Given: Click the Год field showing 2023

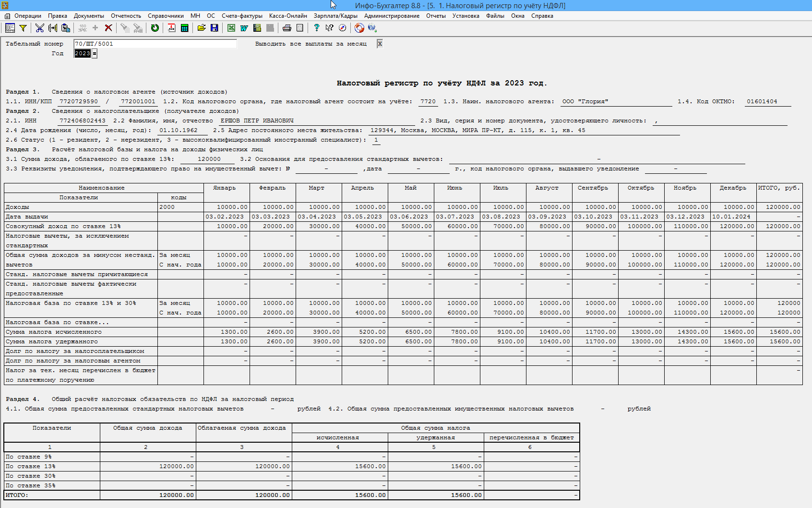Looking at the screenshot, I should (x=83, y=53).
